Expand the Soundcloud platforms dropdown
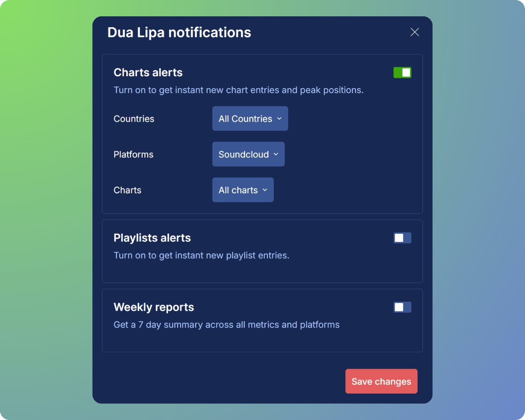 (x=248, y=154)
